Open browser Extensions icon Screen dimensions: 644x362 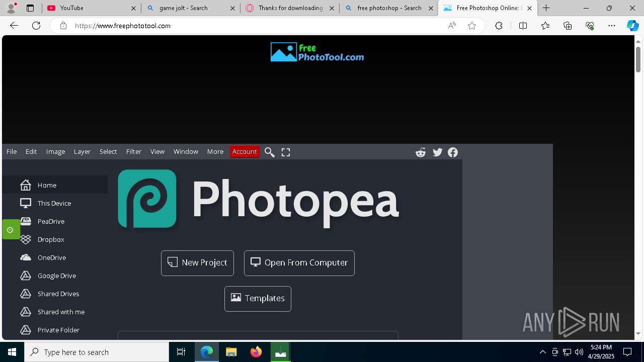(x=499, y=26)
